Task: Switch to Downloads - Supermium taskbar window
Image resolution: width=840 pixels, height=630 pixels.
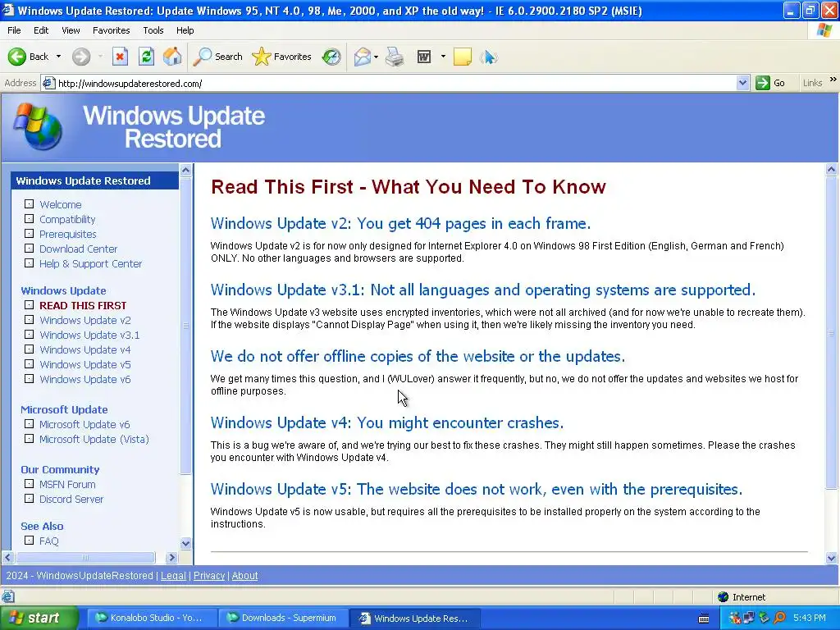Action: [x=282, y=619]
